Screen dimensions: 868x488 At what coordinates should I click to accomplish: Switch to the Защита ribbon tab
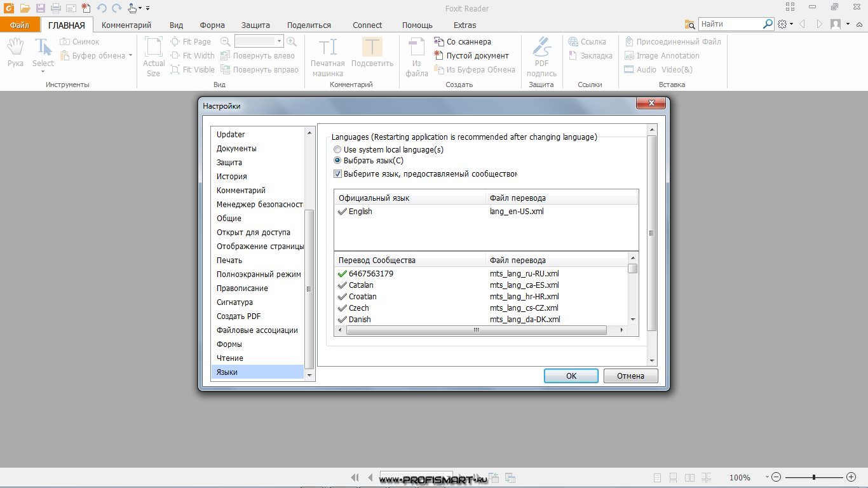[255, 25]
